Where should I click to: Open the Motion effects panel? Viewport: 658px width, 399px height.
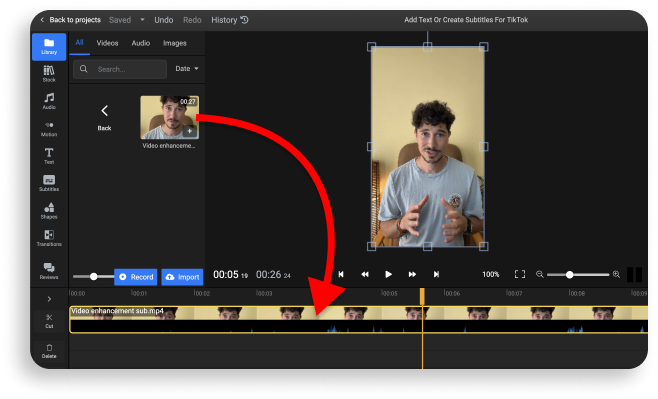click(49, 129)
